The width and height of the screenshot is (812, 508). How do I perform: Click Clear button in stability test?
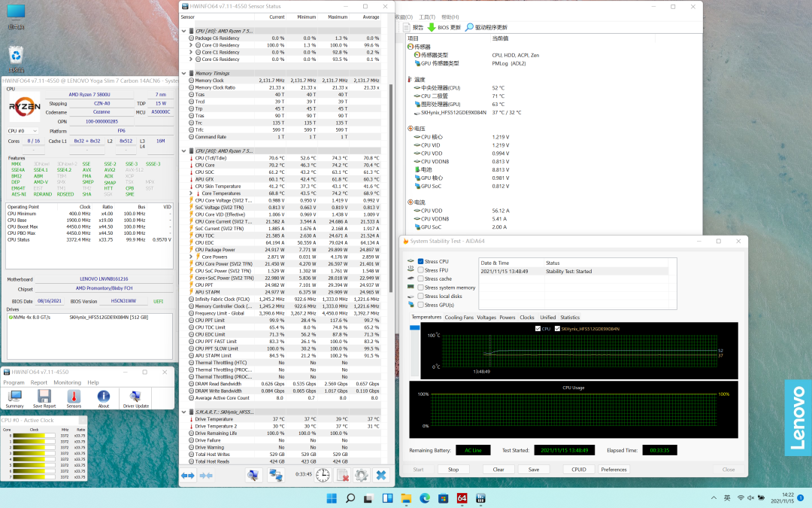(498, 470)
